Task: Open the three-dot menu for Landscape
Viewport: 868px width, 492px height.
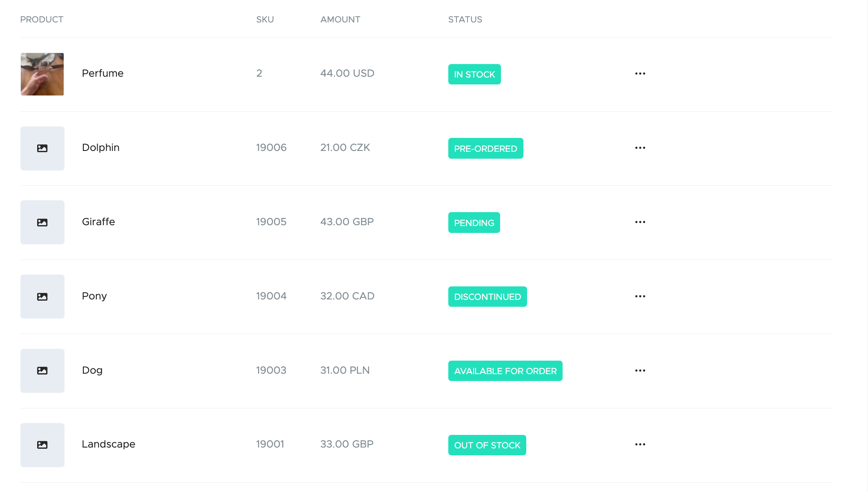Action: [640, 445]
